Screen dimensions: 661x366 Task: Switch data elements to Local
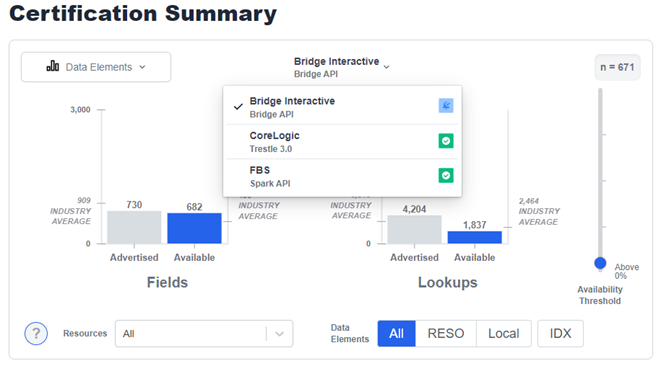point(504,334)
